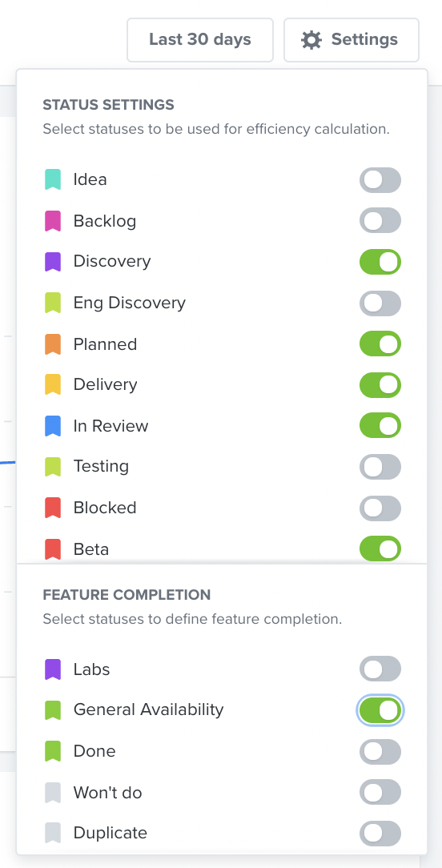Click the teal Idea status bookmark icon
Image resolution: width=442 pixels, height=868 pixels.
(53, 180)
